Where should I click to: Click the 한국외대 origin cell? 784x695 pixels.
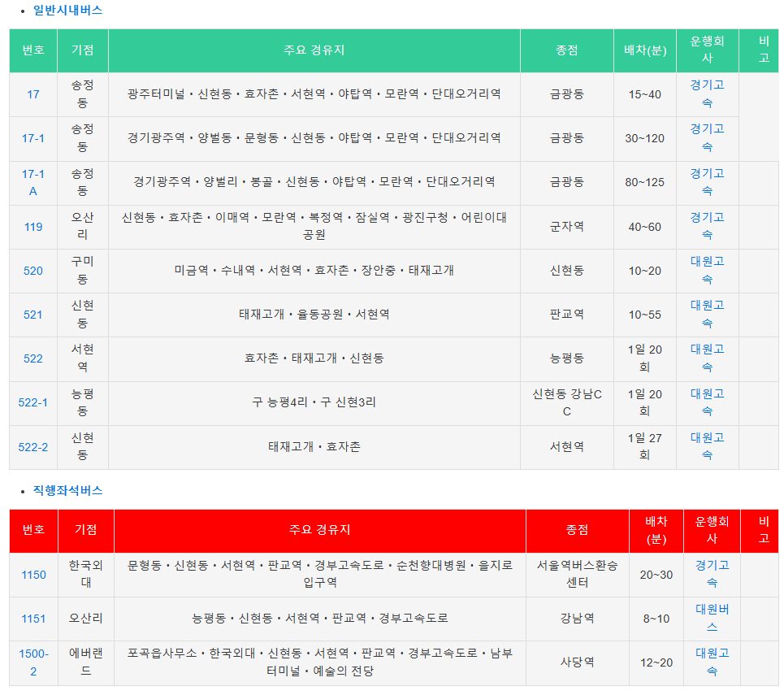click(x=86, y=575)
